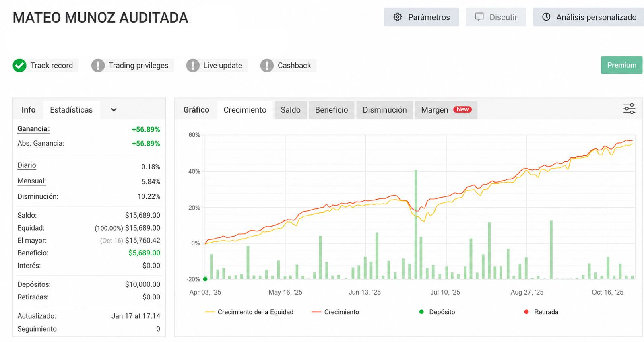Select the Estadísticas tab
Image resolution: width=644 pixels, height=342 pixels.
71,110
